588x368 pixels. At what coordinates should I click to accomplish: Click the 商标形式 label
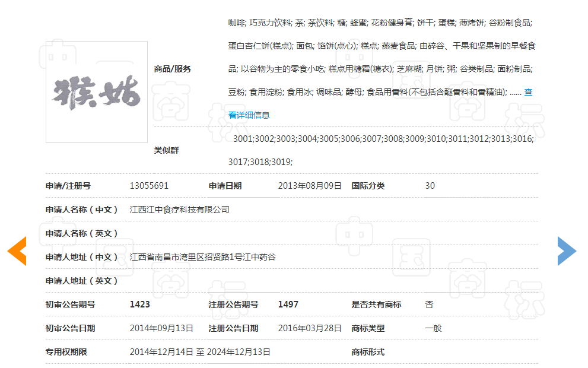(x=368, y=352)
